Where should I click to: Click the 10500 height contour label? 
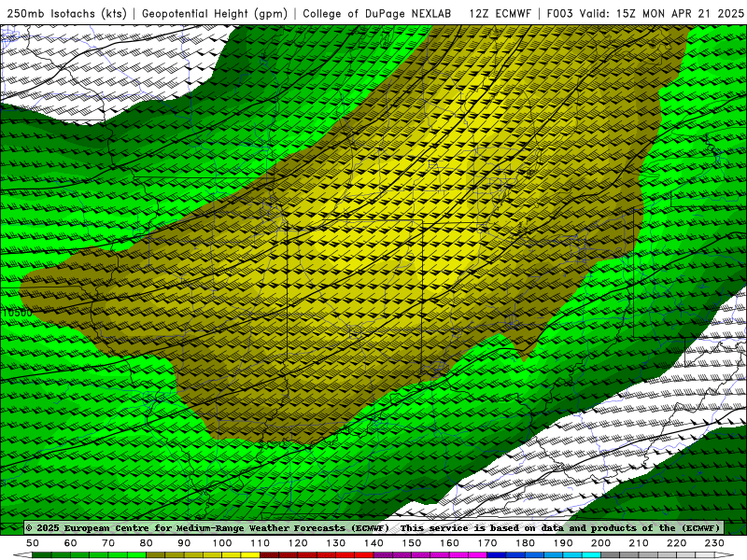tap(17, 313)
